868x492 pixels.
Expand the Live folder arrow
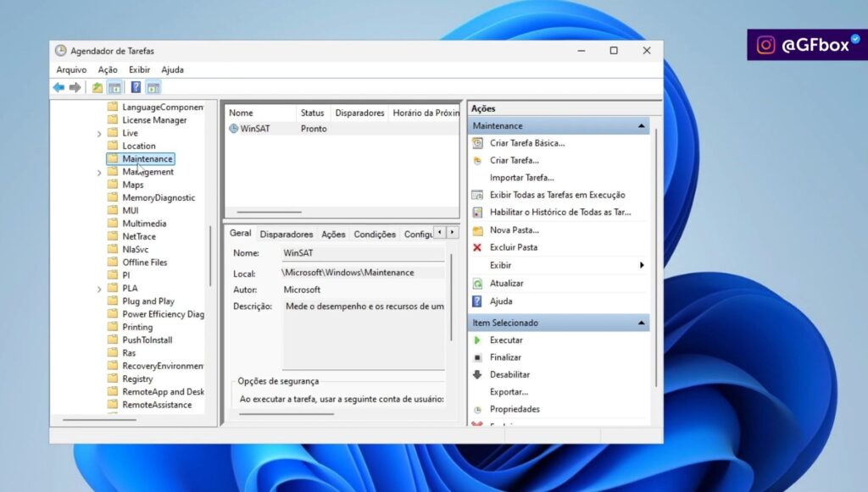click(x=99, y=134)
